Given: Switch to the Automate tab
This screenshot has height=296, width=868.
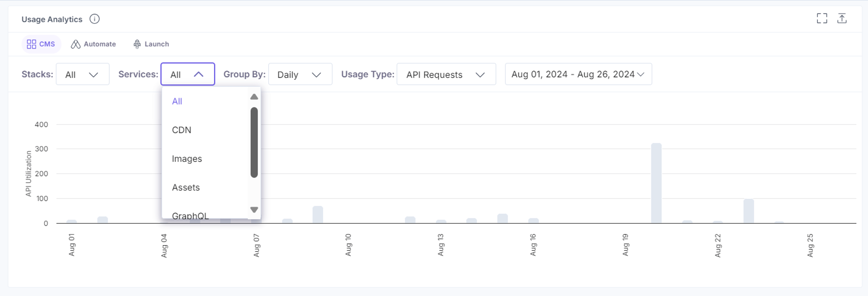Looking at the screenshot, I should [x=93, y=44].
